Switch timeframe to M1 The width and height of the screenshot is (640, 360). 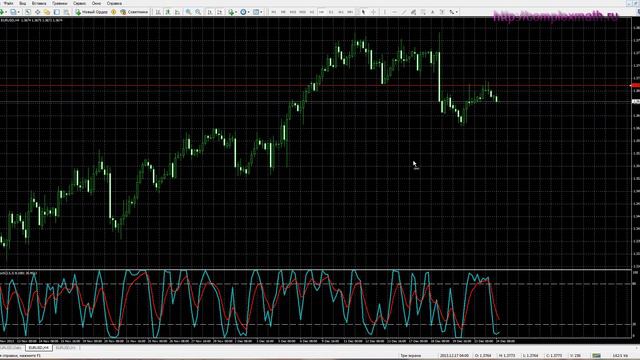[273, 12]
